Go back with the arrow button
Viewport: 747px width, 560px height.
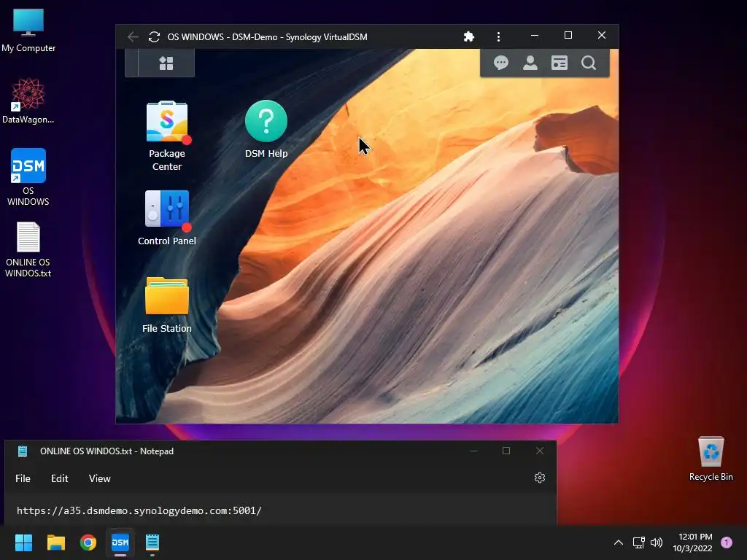pos(133,36)
